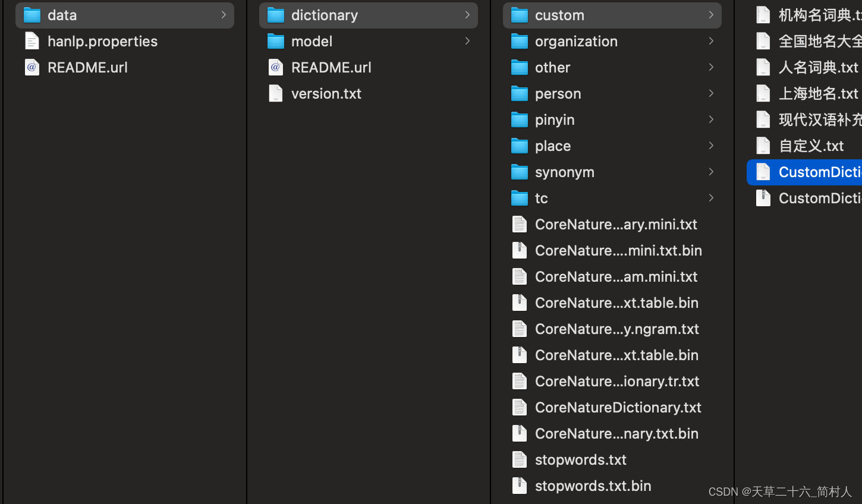Select the CoreNature...nary.txt.bin file icon
This screenshot has width=862, height=504.
(519, 433)
